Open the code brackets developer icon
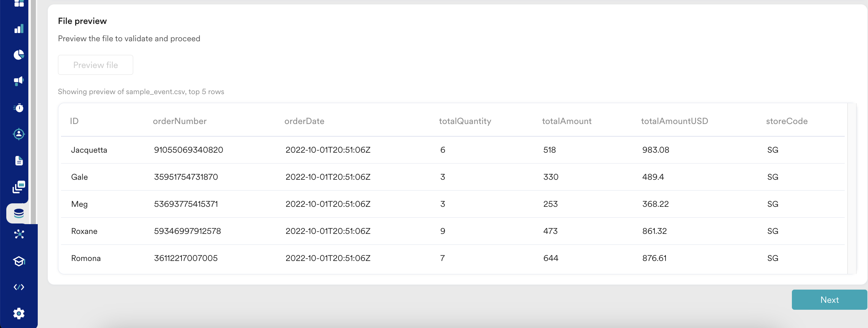The image size is (868, 328). pos(19,287)
